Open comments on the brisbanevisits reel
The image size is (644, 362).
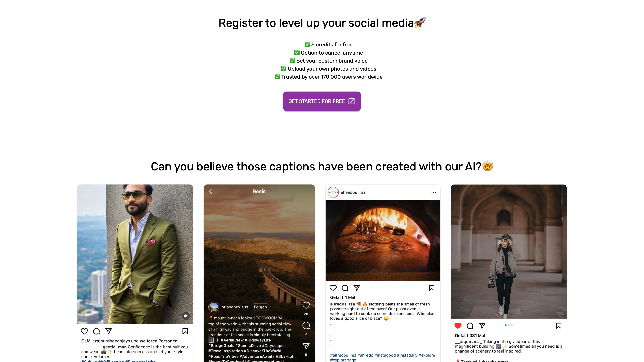[x=306, y=326]
